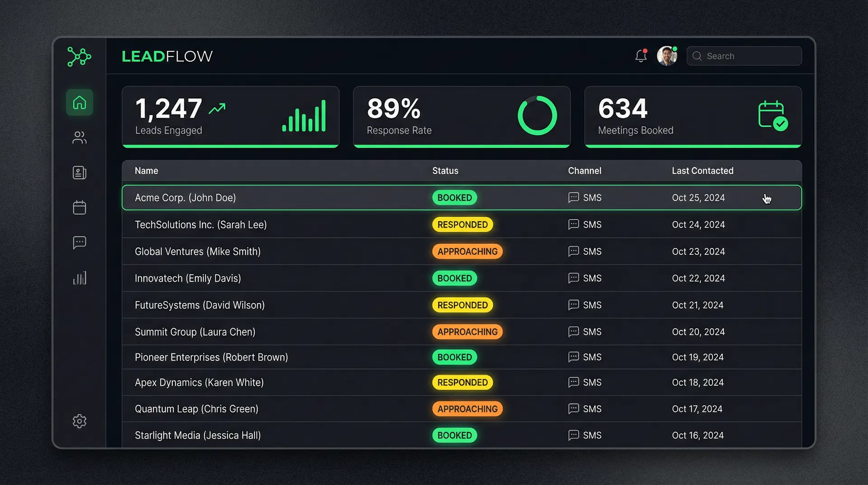Open the Settings gear at sidebar bottom
This screenshot has height=485, width=868.
click(x=80, y=421)
